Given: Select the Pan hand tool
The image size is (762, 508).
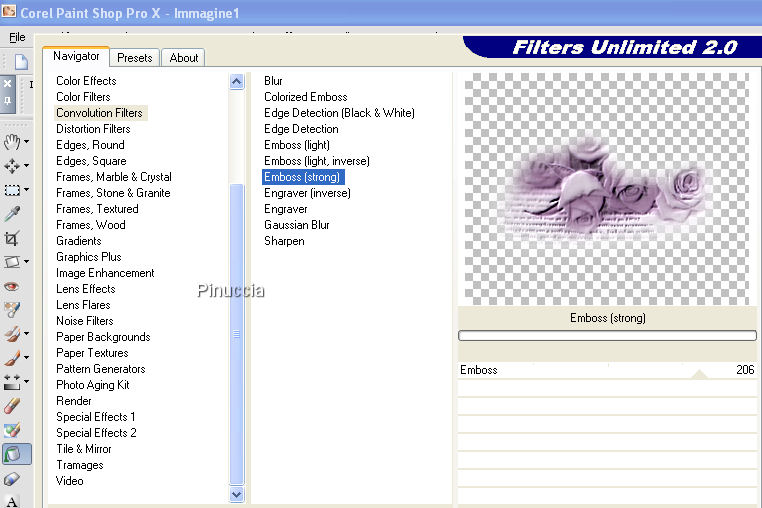Looking at the screenshot, I should click(x=12, y=141).
